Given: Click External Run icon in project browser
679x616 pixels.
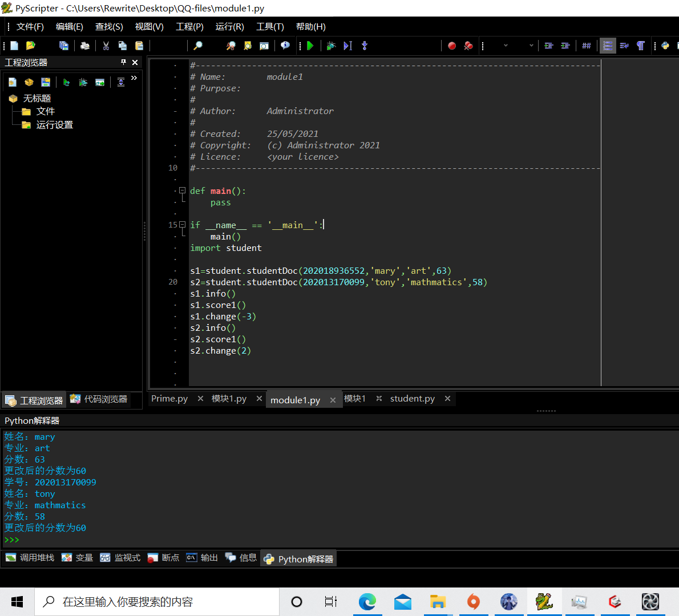Looking at the screenshot, I should pos(100,82).
